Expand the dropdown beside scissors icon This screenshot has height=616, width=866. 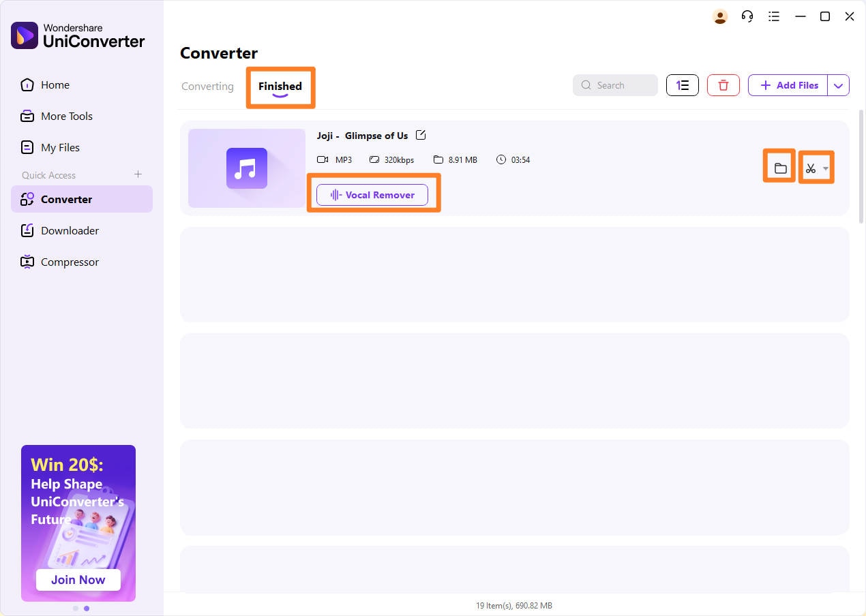(826, 169)
